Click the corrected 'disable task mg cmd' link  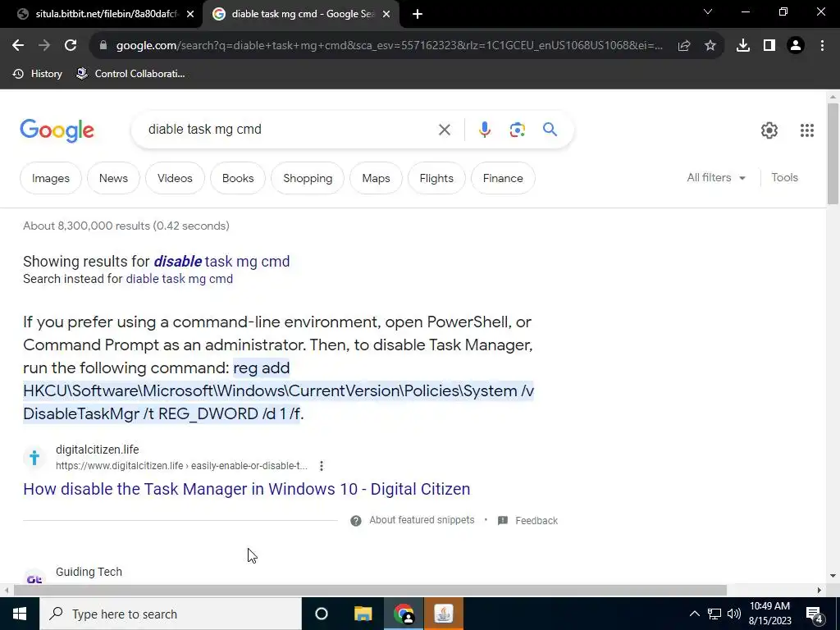click(x=221, y=262)
